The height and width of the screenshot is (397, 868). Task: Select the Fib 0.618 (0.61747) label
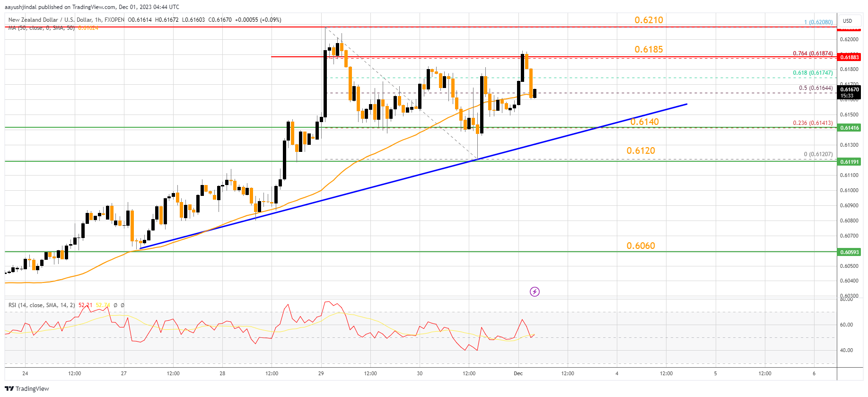(813, 73)
